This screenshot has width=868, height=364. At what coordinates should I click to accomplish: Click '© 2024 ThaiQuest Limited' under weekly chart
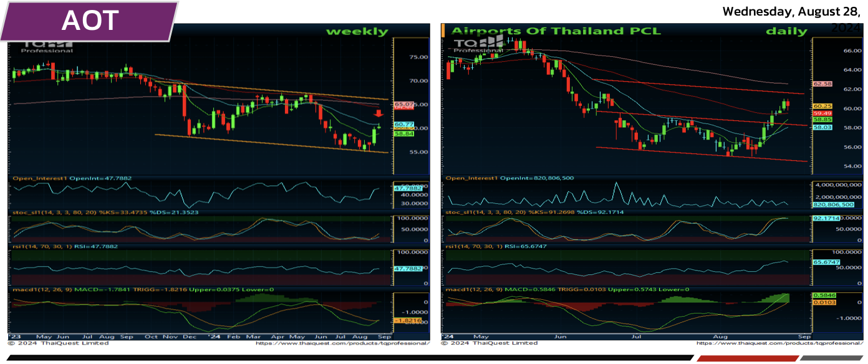pos(58,343)
